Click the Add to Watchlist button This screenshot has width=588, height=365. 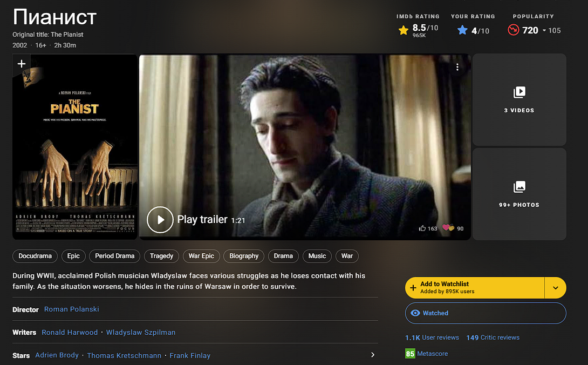point(475,288)
